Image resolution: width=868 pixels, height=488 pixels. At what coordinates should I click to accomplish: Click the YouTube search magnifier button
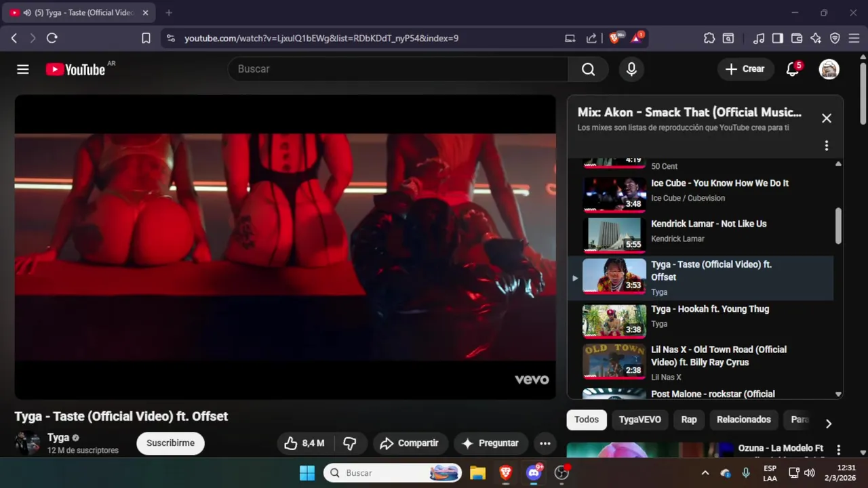[588, 69]
